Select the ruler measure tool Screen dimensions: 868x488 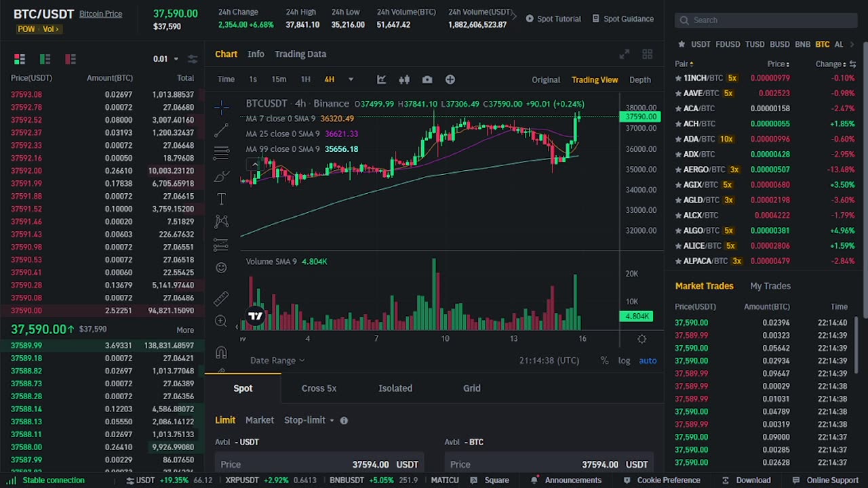coord(221,298)
